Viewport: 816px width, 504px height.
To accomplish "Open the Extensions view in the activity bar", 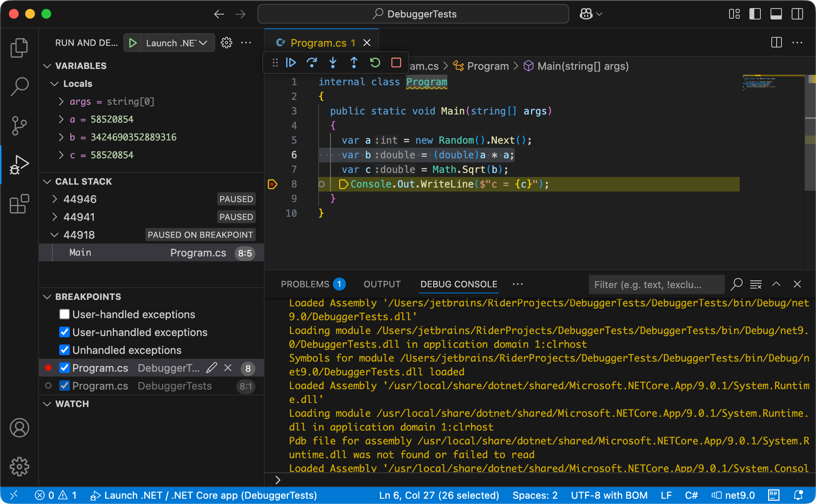I will [x=19, y=204].
